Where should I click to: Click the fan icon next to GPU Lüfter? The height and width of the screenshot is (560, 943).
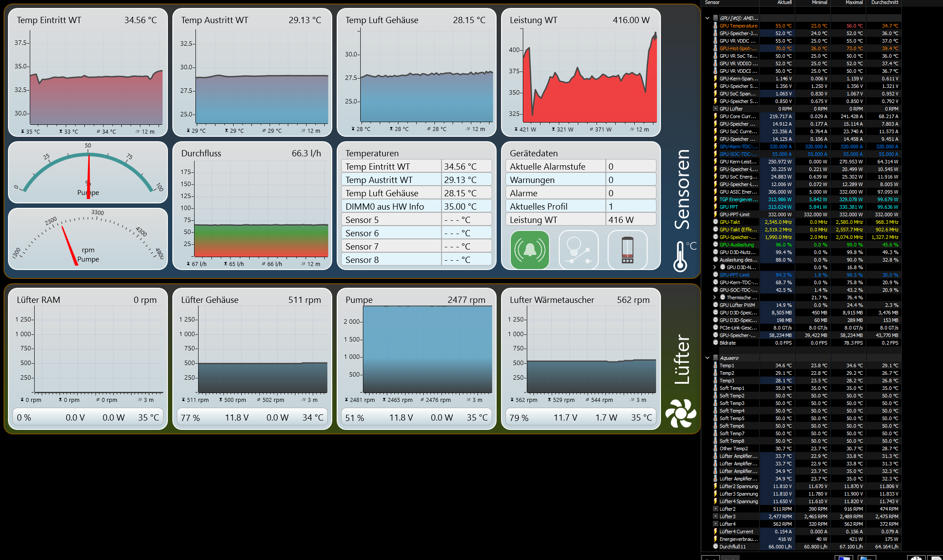pyautogui.click(x=715, y=109)
